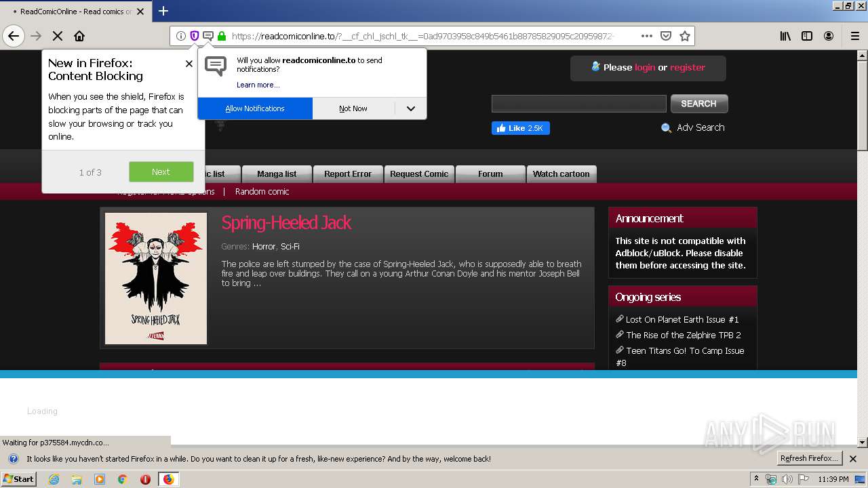Save page to Pocket
The height and width of the screenshot is (488, 868).
click(666, 36)
